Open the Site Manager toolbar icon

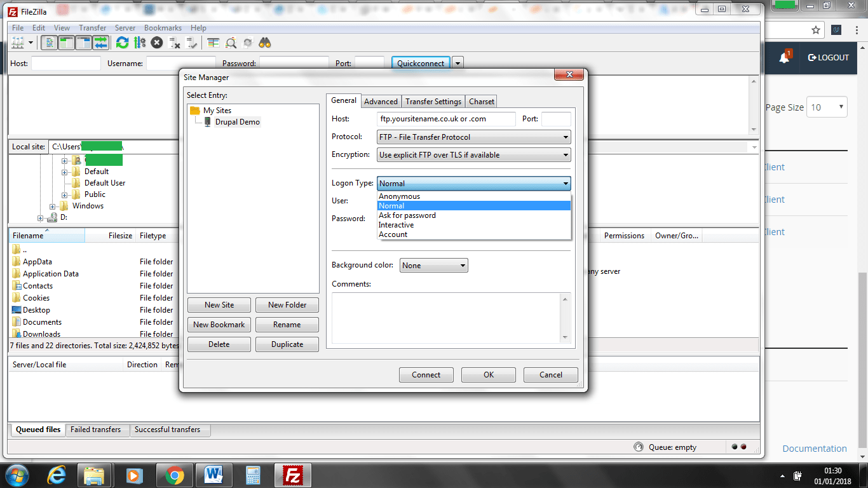18,43
